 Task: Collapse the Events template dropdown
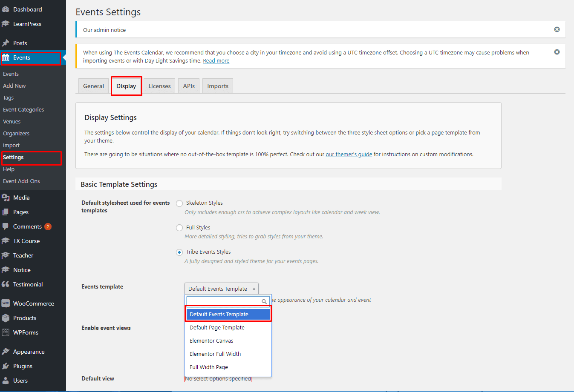(x=221, y=289)
